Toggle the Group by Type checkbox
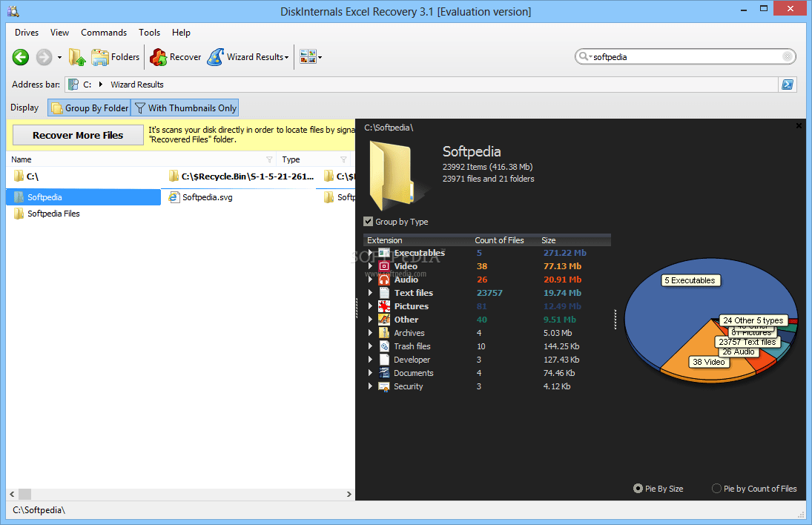 pyautogui.click(x=368, y=221)
